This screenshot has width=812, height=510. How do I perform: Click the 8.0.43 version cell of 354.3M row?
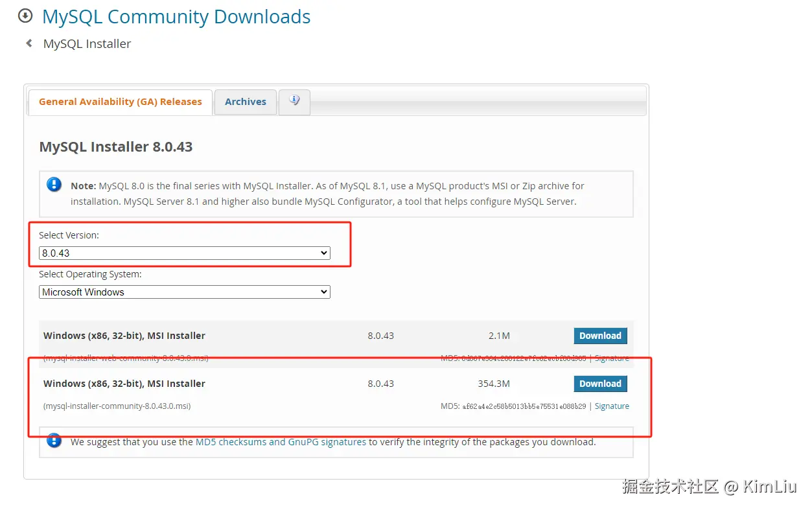(x=380, y=384)
